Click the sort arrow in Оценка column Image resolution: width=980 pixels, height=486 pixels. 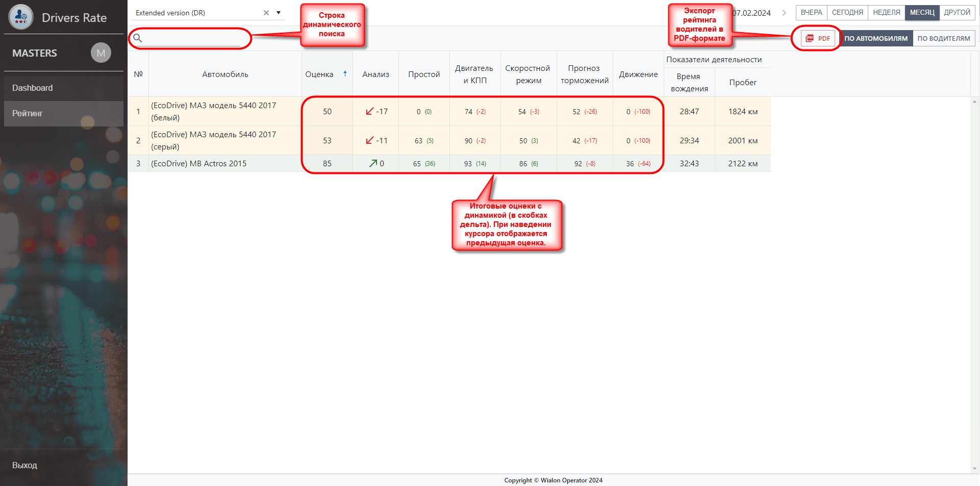click(x=345, y=74)
